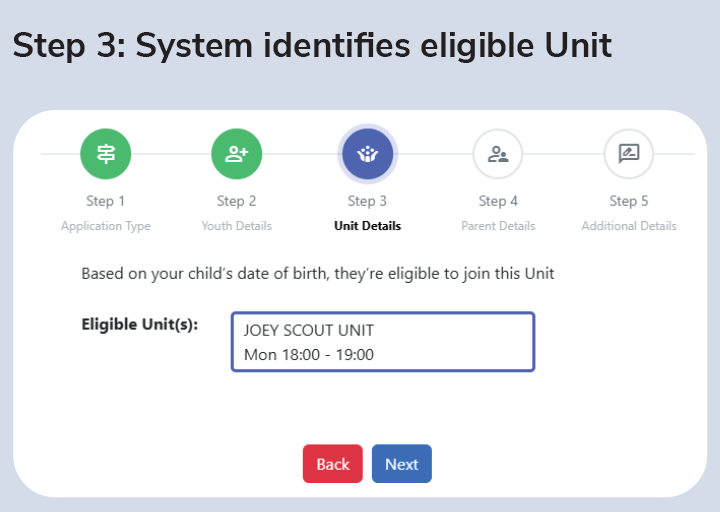Click the "Step 1" text label
This screenshot has width=720, height=512.
[106, 201]
